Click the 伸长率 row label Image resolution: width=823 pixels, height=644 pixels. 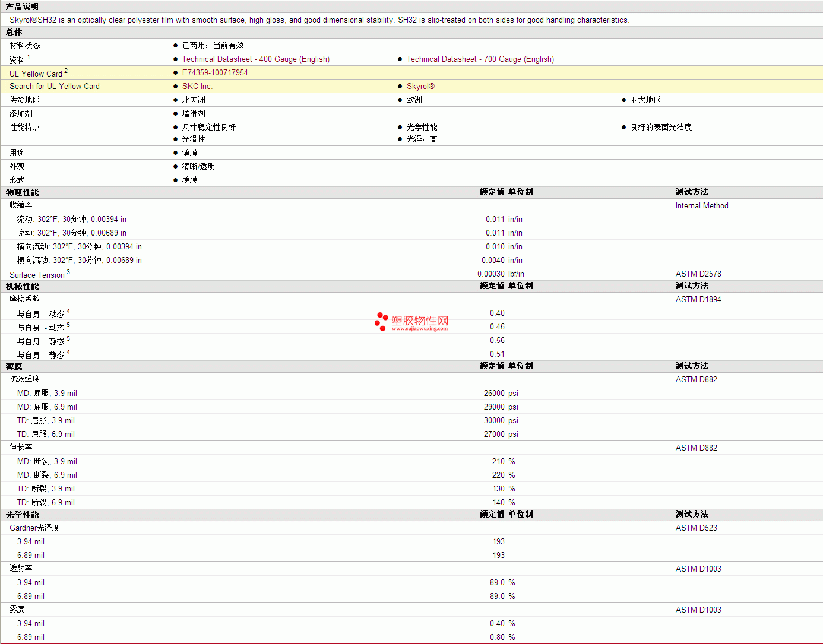coord(21,448)
